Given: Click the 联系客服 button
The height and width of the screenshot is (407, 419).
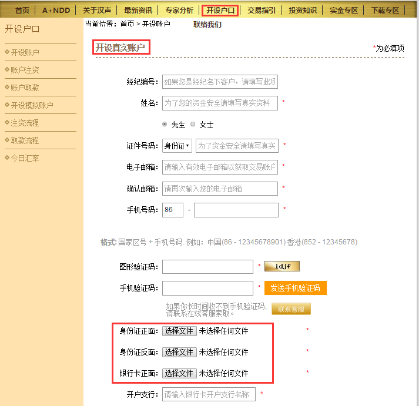Looking at the screenshot, I should tap(291, 309).
